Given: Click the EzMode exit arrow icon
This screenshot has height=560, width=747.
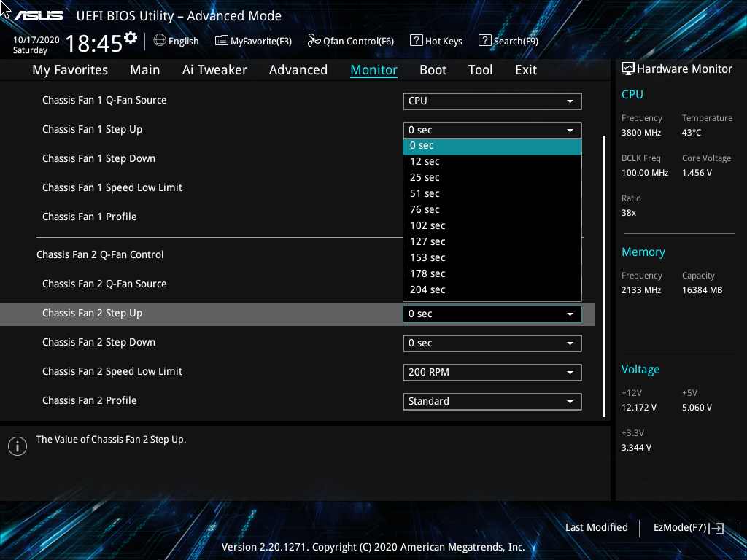Looking at the screenshot, I should [x=716, y=528].
